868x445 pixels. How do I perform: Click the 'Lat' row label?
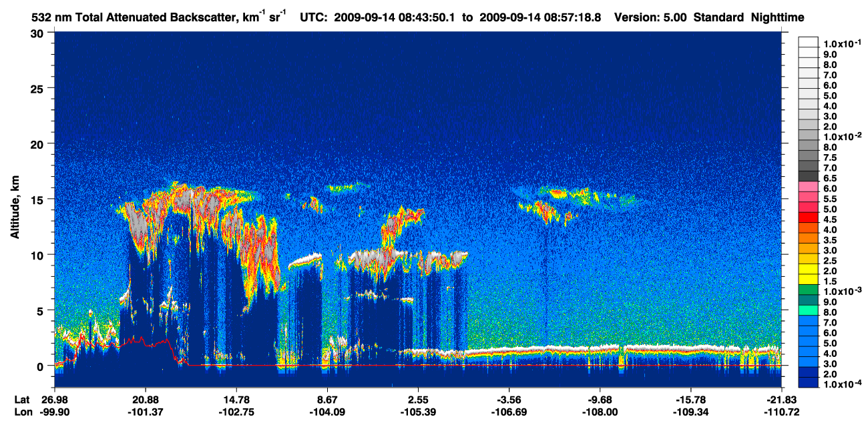(x=22, y=400)
